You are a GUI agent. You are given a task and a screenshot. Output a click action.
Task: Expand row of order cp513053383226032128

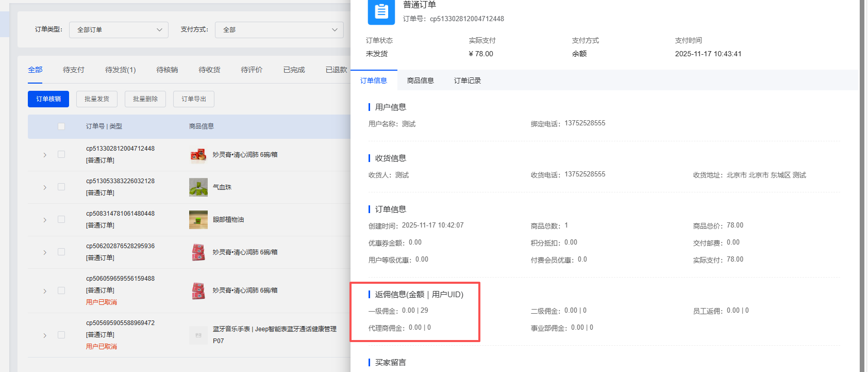45,187
